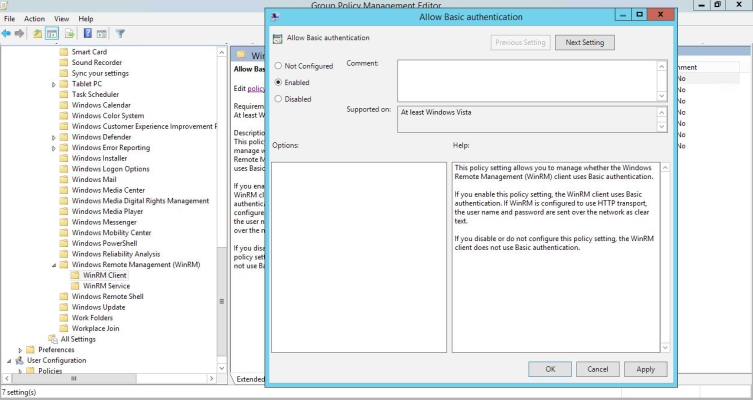Click the tree pane scroll-up arrow

coord(221,52)
